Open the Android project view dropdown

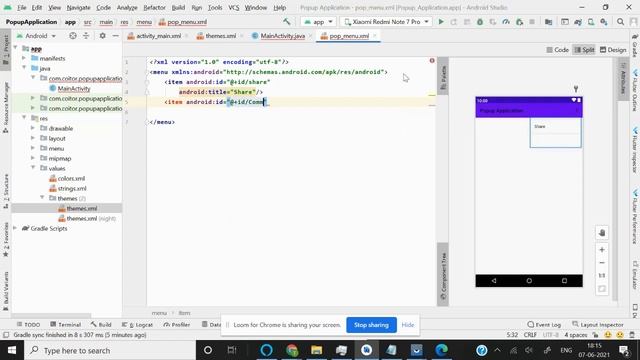point(36,36)
